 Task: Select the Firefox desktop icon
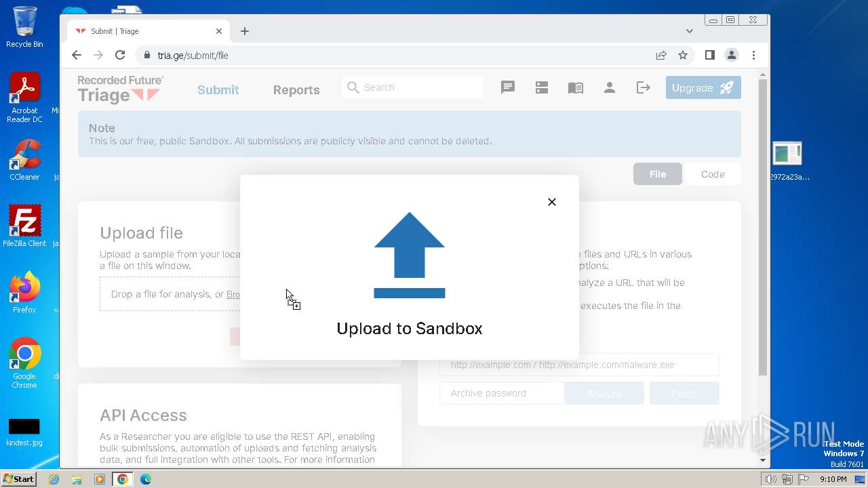[24, 292]
